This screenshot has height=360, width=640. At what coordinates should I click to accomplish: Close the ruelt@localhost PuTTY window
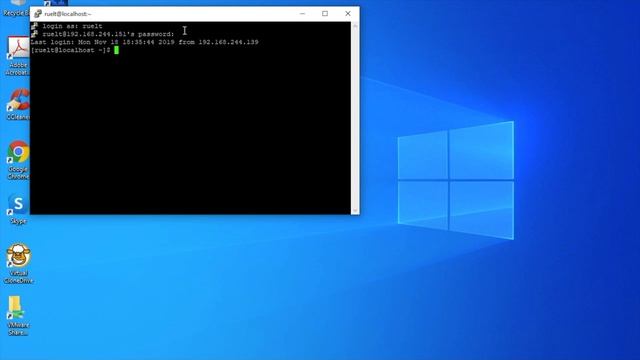tap(348, 13)
